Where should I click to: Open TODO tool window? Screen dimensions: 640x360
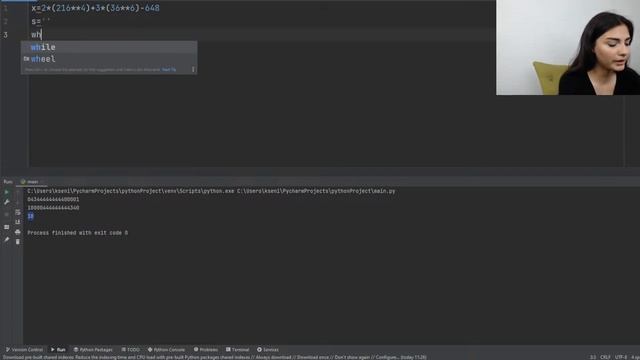click(x=131, y=349)
